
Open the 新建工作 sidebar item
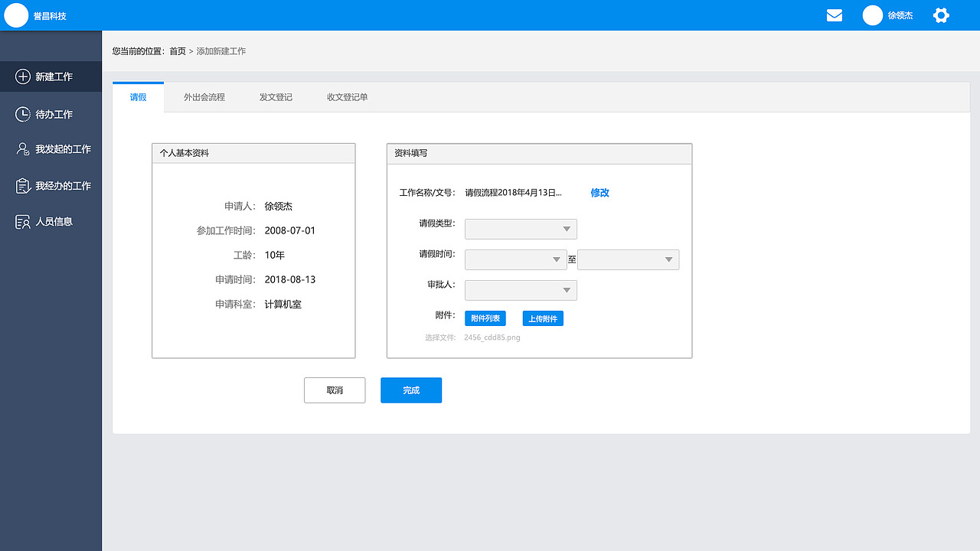[x=46, y=77]
